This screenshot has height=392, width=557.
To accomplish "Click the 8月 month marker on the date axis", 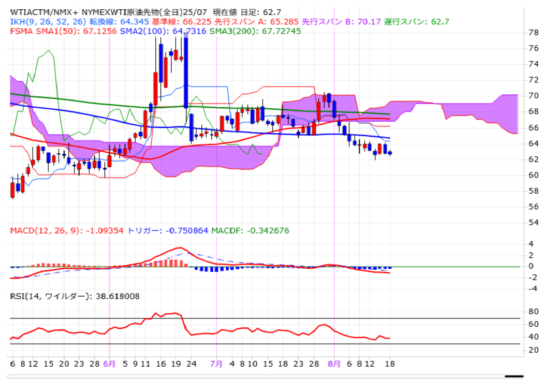I will pos(334,364).
